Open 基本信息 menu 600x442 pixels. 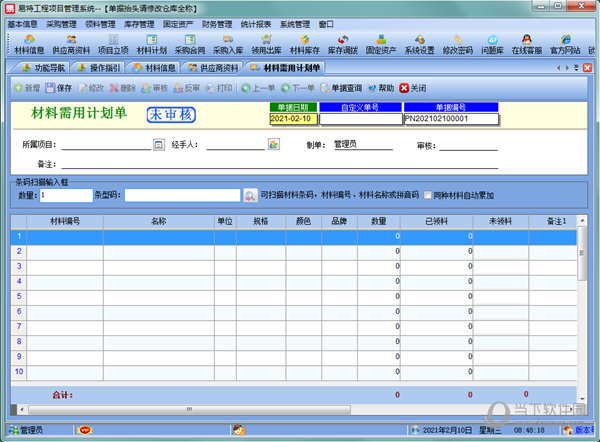pos(23,24)
